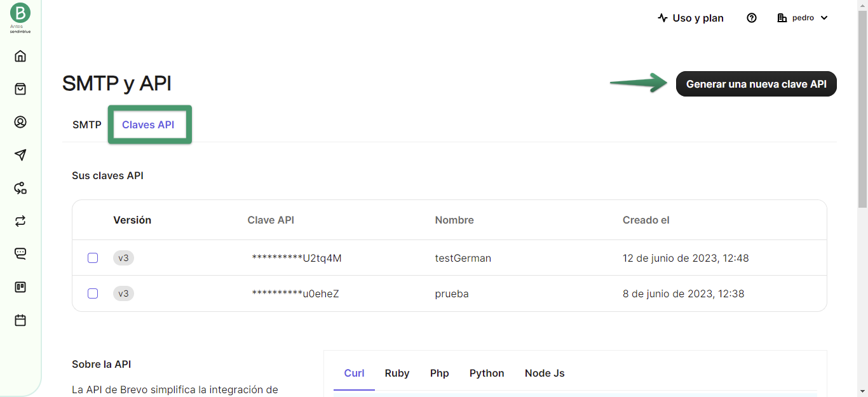Select the testGerman API key checkbox

click(93, 258)
